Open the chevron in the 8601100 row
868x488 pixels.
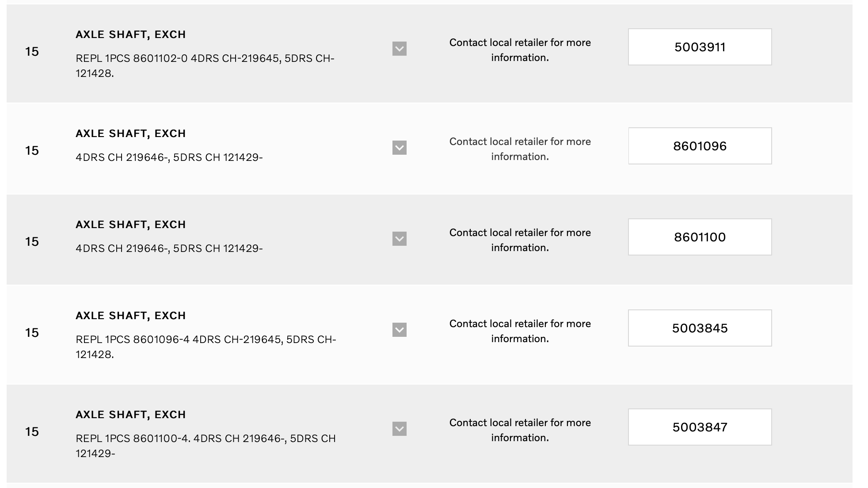tap(399, 239)
